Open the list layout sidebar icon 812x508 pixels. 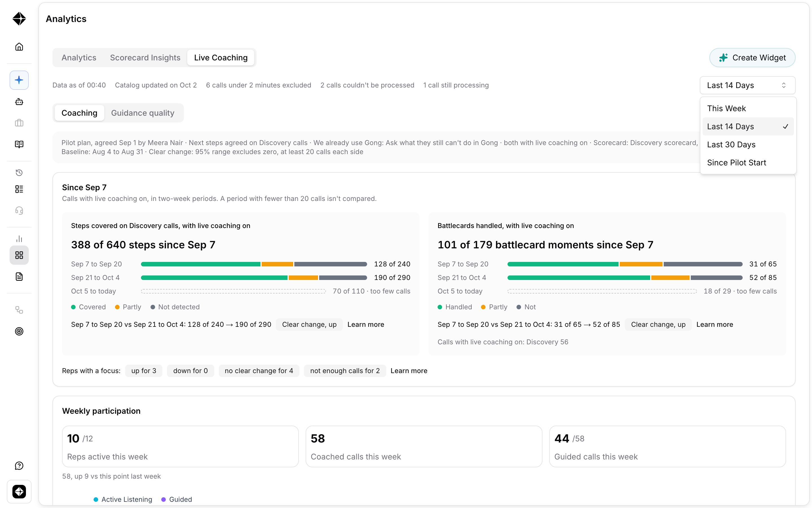(x=19, y=189)
